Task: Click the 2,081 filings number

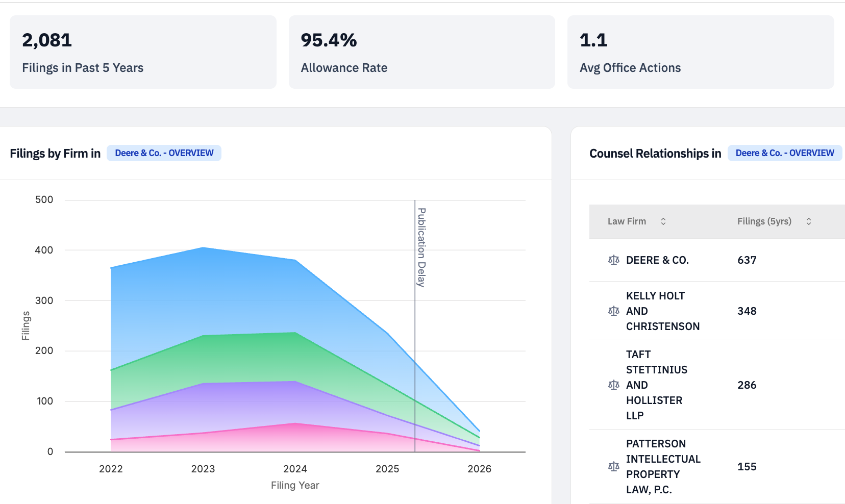Action: (47, 40)
